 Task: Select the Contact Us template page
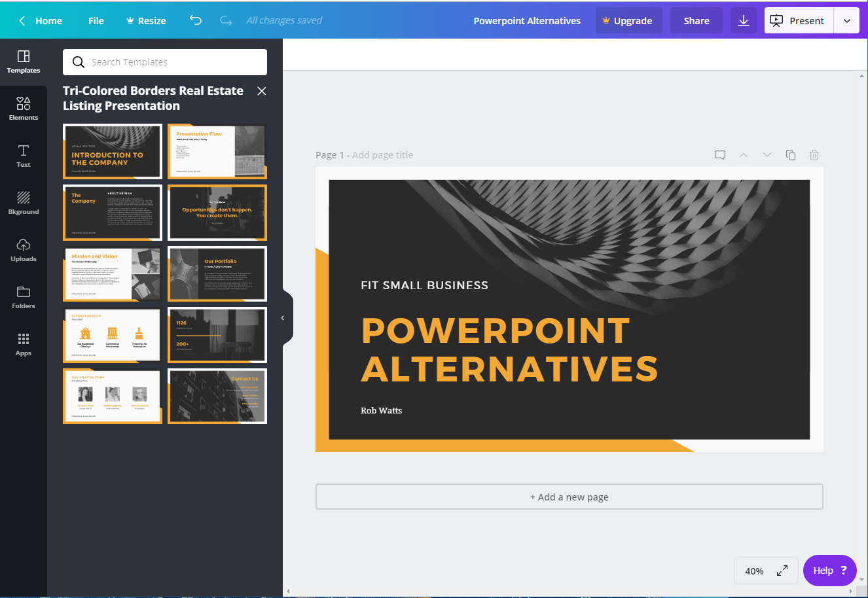click(x=217, y=396)
